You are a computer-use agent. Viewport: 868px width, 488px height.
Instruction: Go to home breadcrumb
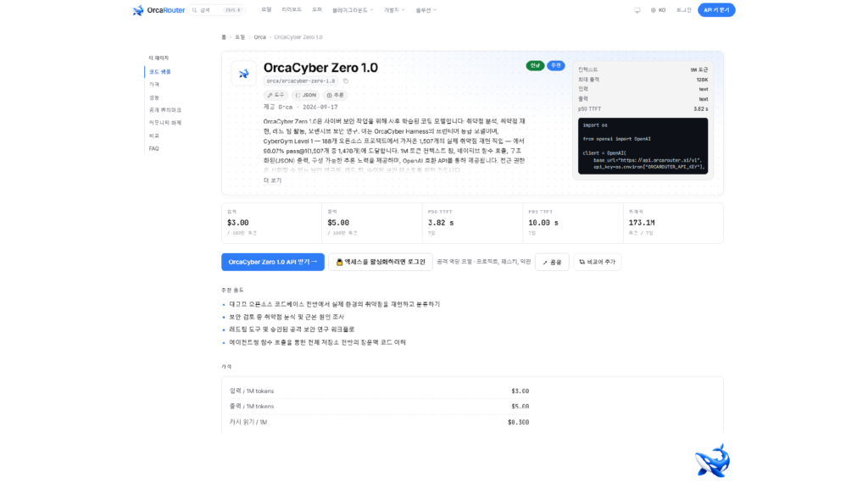pyautogui.click(x=224, y=37)
